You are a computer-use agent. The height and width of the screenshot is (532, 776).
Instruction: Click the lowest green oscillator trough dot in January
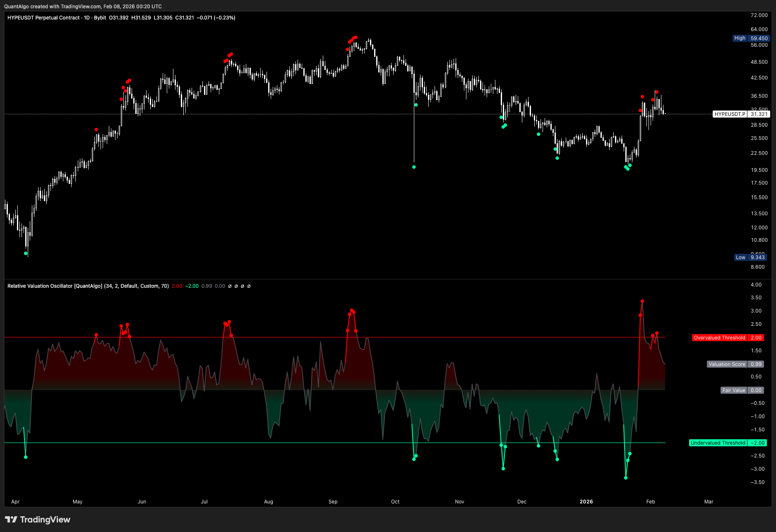[x=626, y=478]
